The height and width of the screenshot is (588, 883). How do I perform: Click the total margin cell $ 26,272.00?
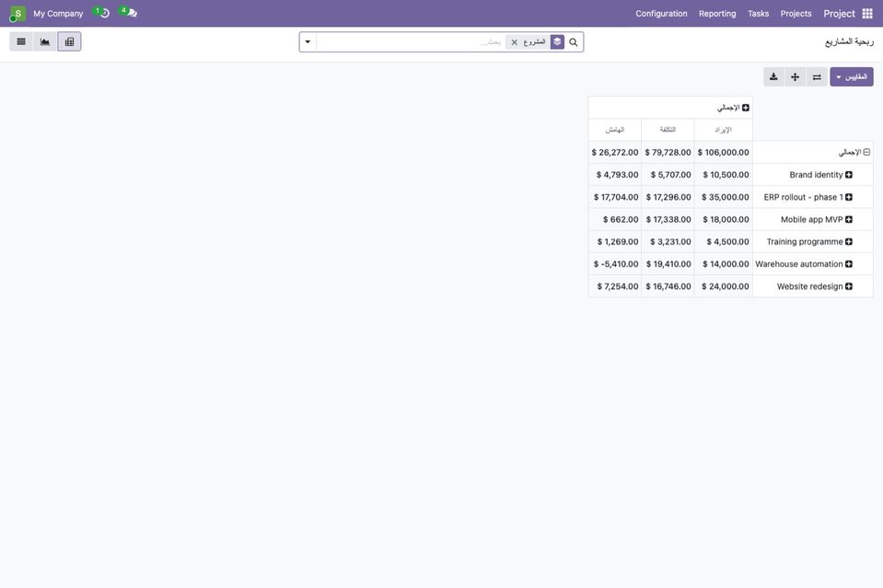click(x=615, y=153)
